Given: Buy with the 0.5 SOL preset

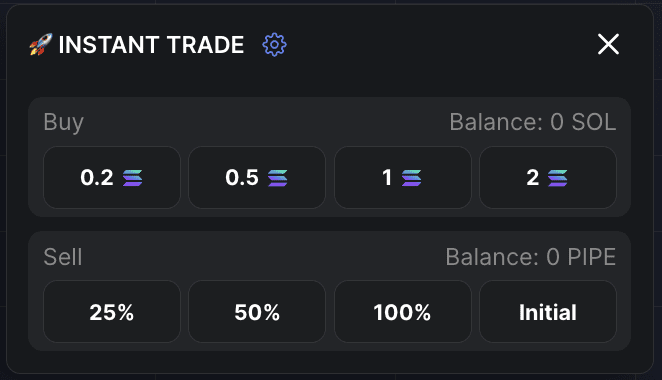Looking at the screenshot, I should click(257, 177).
